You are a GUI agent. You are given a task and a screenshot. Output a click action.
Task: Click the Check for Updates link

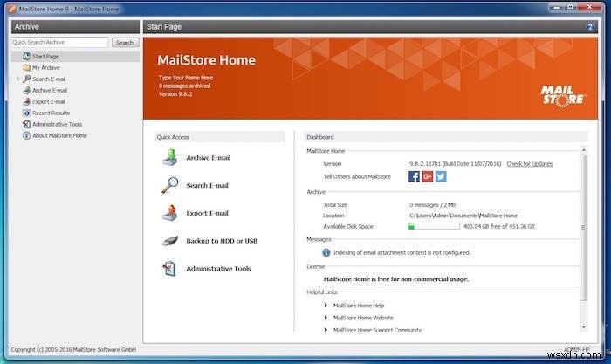click(529, 163)
